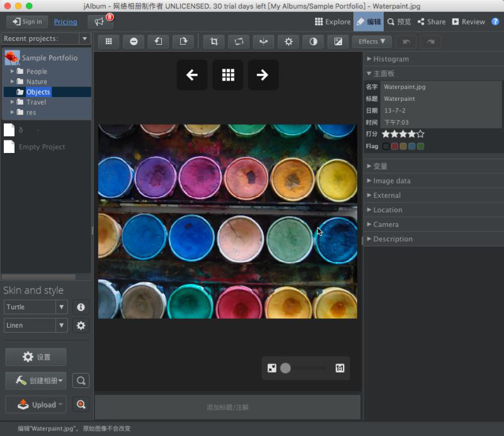Click the announcements megaphone icon
504x436 pixels.
pos(100,21)
